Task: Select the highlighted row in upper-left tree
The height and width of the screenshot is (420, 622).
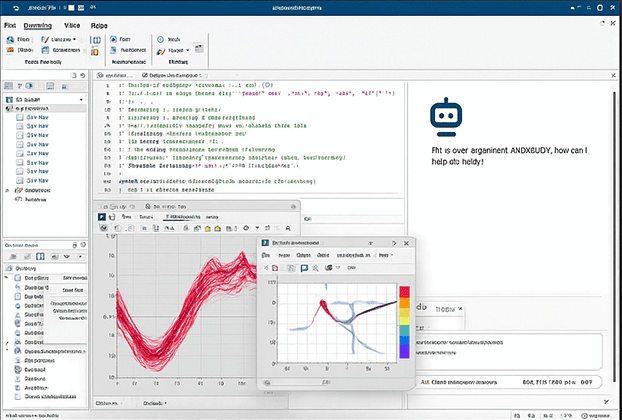Action: pos(45,108)
